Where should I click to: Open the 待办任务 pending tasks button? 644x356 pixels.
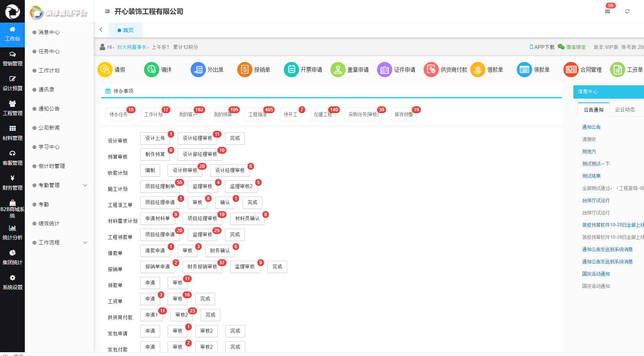[118, 114]
